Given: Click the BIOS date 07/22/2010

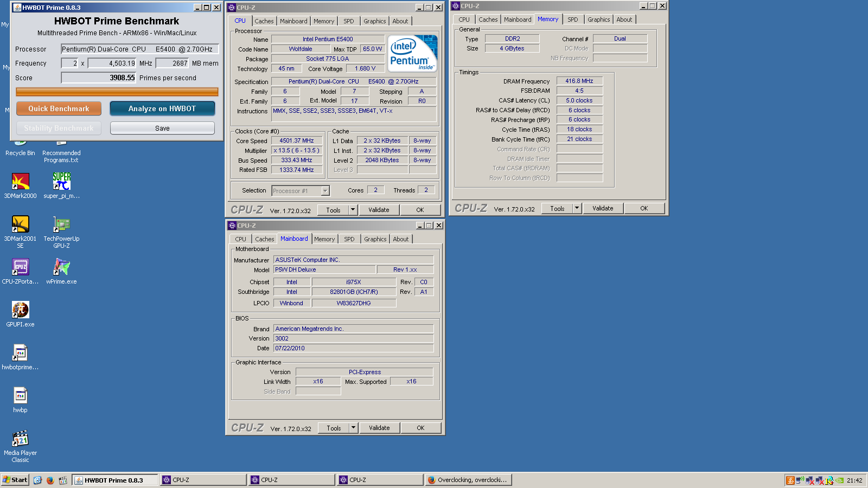Looking at the screenshot, I should [x=353, y=348].
